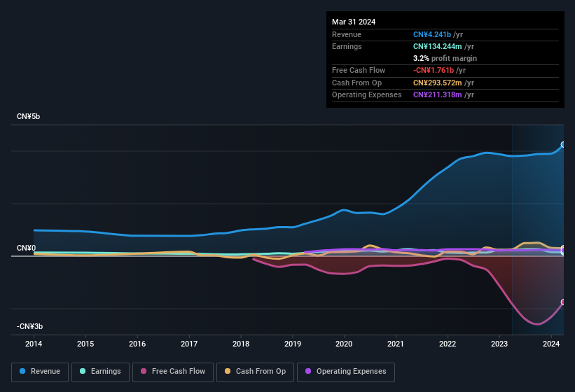The height and width of the screenshot is (392, 575).
Task: Toggle the Earnings legend button
Action: pyautogui.click(x=100, y=372)
